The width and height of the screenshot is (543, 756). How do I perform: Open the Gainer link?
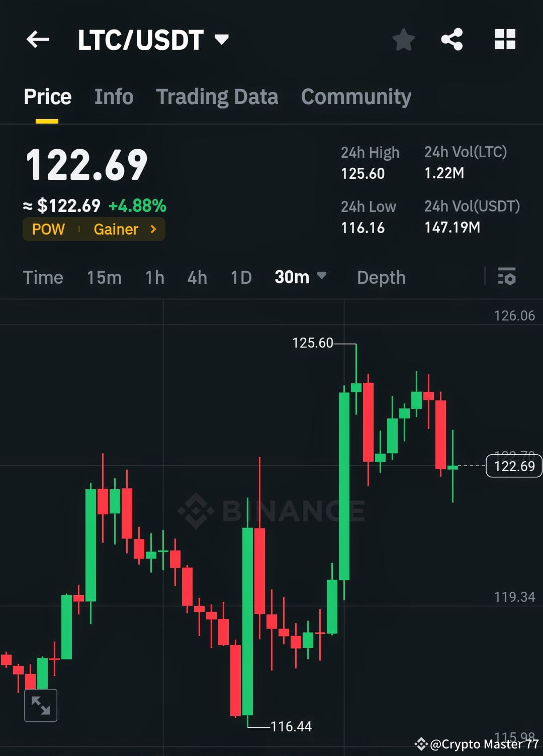pyautogui.click(x=117, y=229)
